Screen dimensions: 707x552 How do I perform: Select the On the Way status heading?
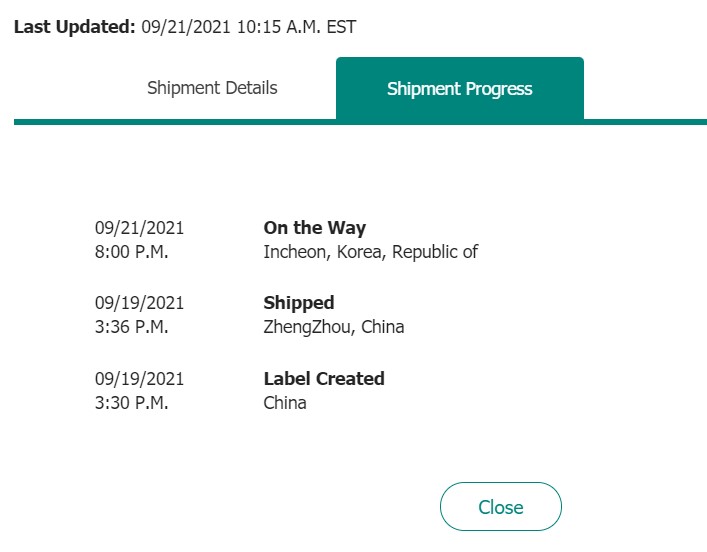tap(315, 228)
